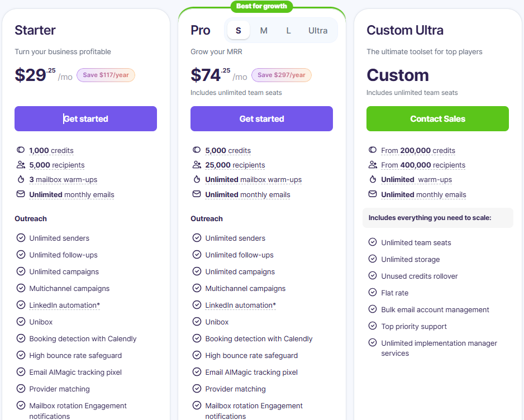Click check icon beside Pro Provider matching
524x420 pixels.
[197, 389]
